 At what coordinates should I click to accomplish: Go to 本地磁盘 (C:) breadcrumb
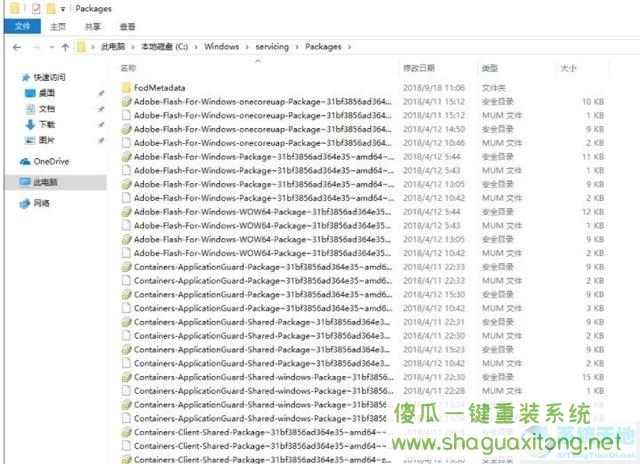pyautogui.click(x=164, y=47)
